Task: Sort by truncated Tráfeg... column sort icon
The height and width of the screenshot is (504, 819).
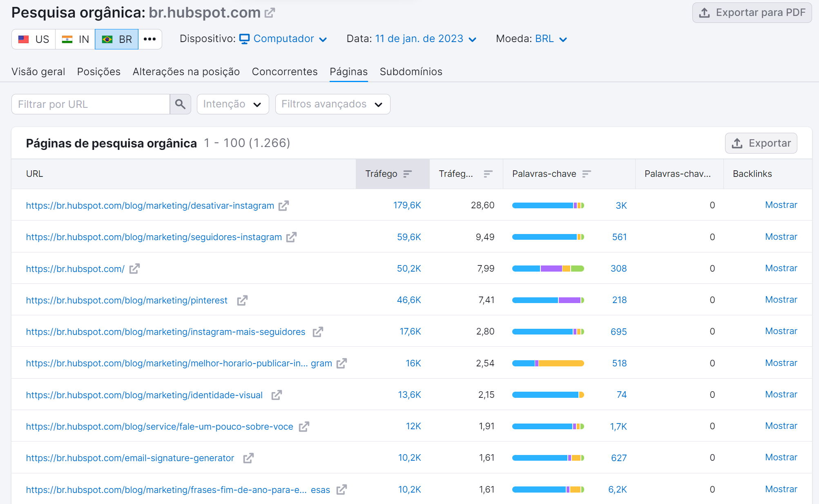Action: (488, 174)
